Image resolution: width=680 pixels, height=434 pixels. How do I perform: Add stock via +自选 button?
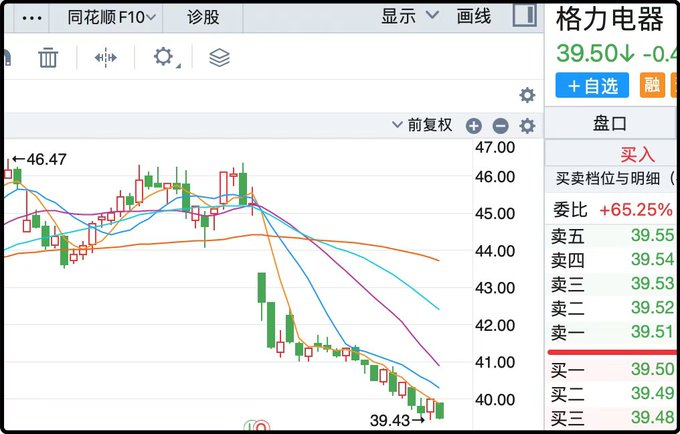click(592, 85)
